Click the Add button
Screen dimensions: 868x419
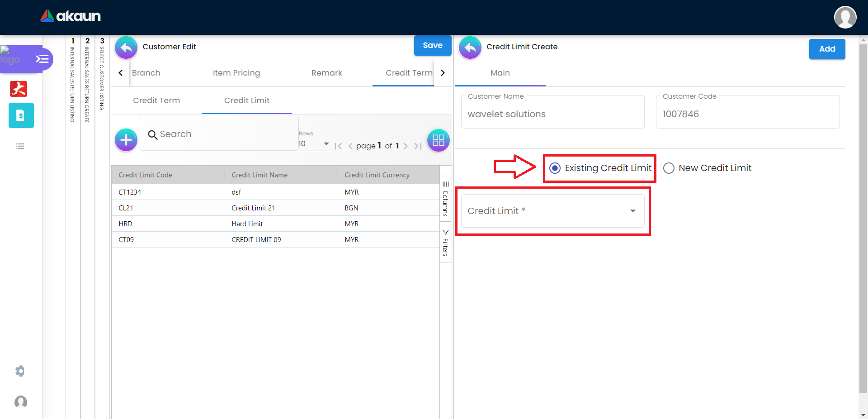click(826, 49)
